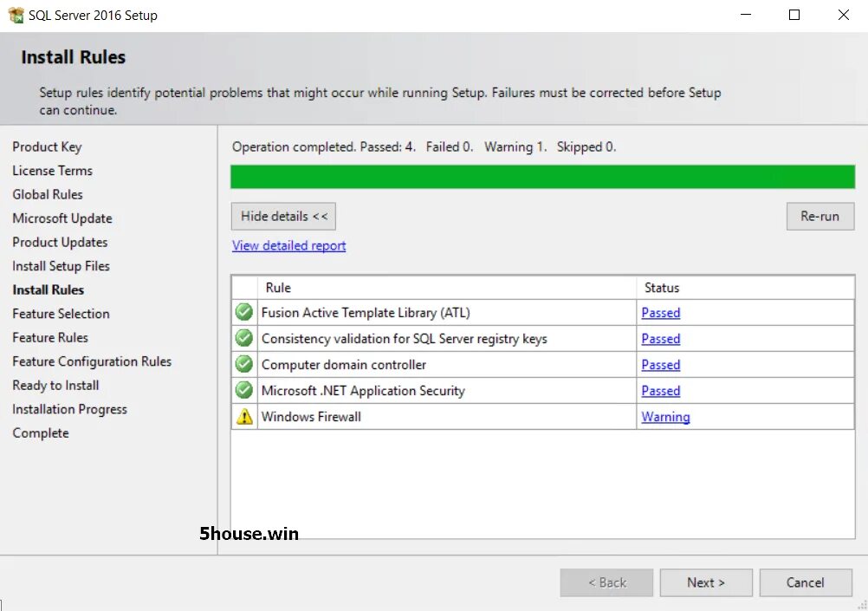Screen dimensions: 868x611
Task: Click the disabled Back button
Action: 606,582
